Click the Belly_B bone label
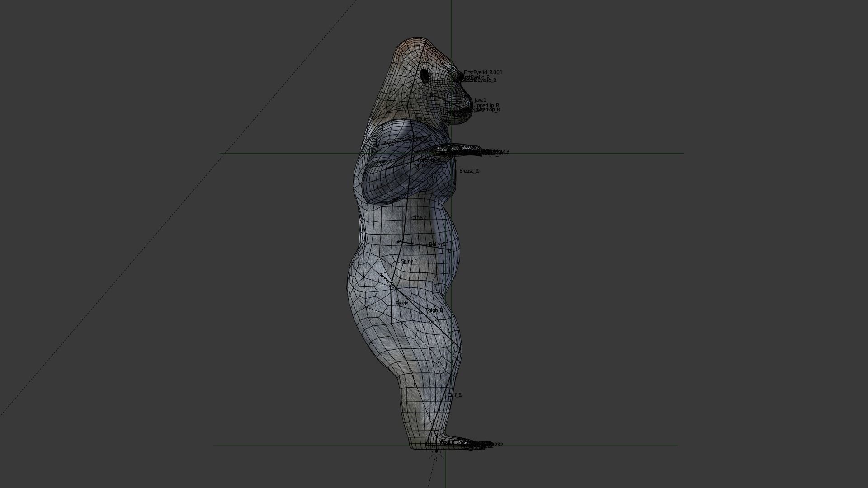Image resolution: width=868 pixels, height=488 pixels. click(x=437, y=244)
